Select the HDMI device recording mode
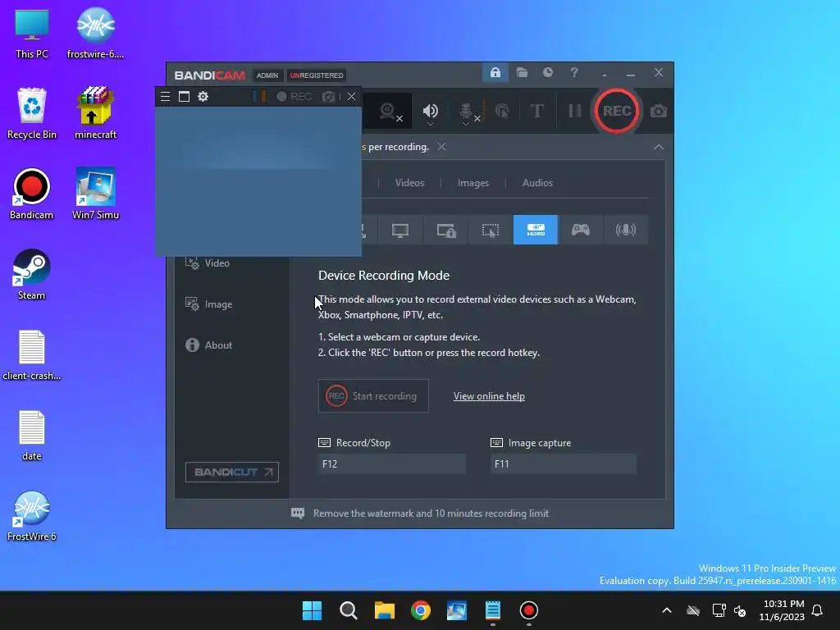 coord(535,230)
